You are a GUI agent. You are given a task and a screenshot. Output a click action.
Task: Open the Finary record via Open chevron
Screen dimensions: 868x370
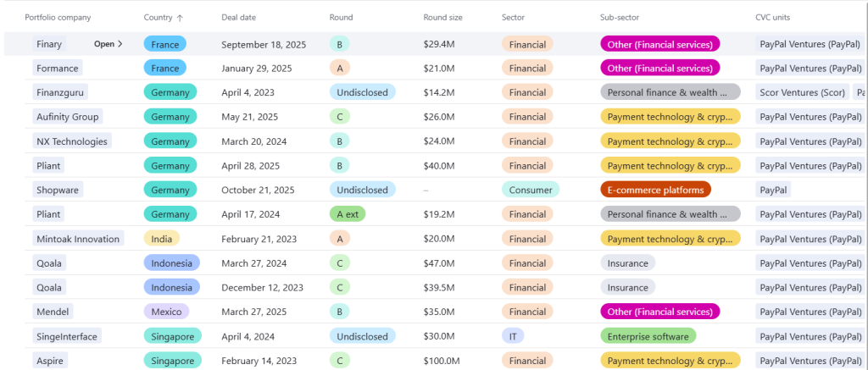(x=108, y=44)
